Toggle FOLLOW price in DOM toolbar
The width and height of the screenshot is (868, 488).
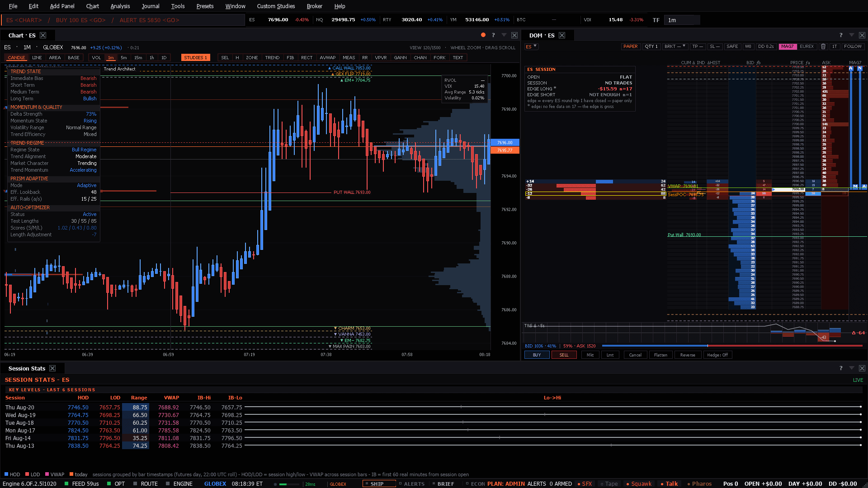click(x=853, y=47)
